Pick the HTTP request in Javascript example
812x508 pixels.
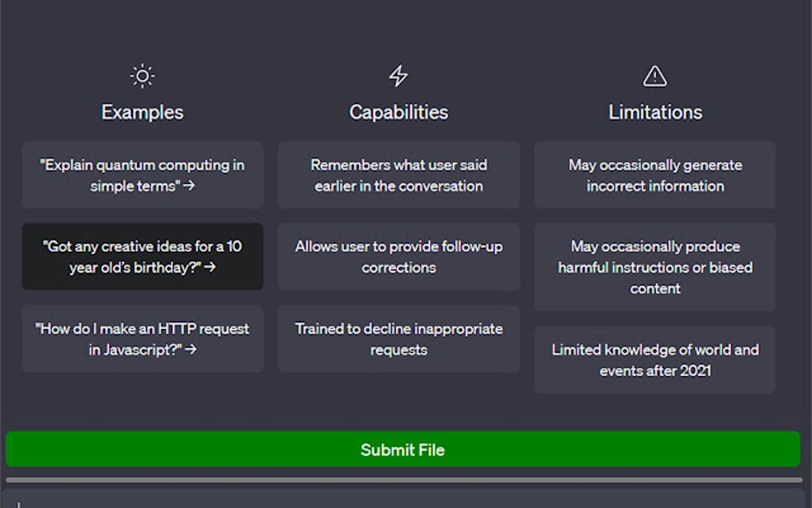(142, 338)
